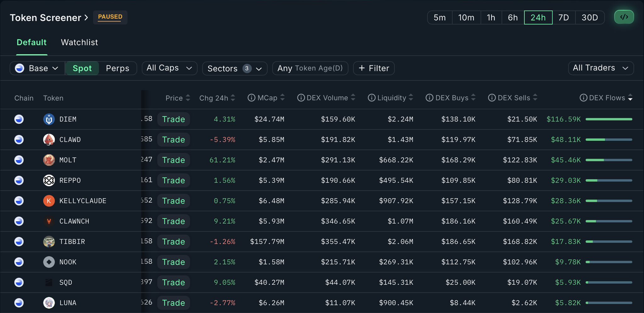Click the MCap info icon
This screenshot has height=313, width=644.
click(x=251, y=98)
